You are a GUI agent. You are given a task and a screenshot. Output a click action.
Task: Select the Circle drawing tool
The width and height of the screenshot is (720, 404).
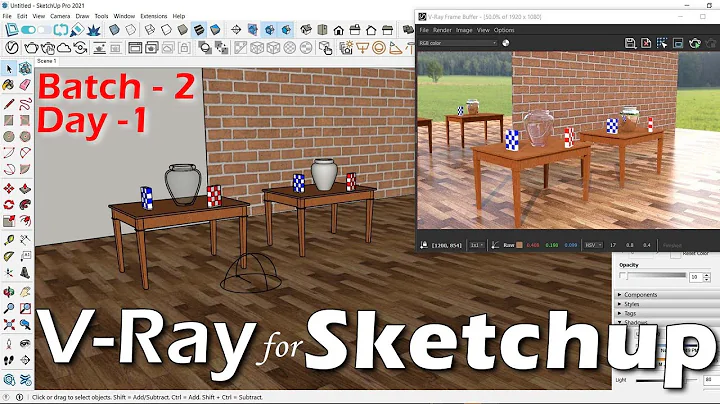[9, 136]
